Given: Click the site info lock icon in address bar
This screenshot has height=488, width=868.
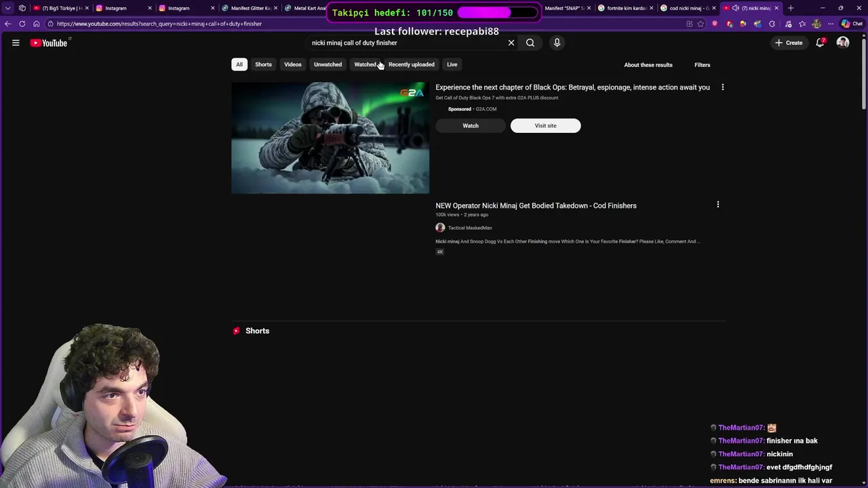Looking at the screenshot, I should pyautogui.click(x=50, y=24).
